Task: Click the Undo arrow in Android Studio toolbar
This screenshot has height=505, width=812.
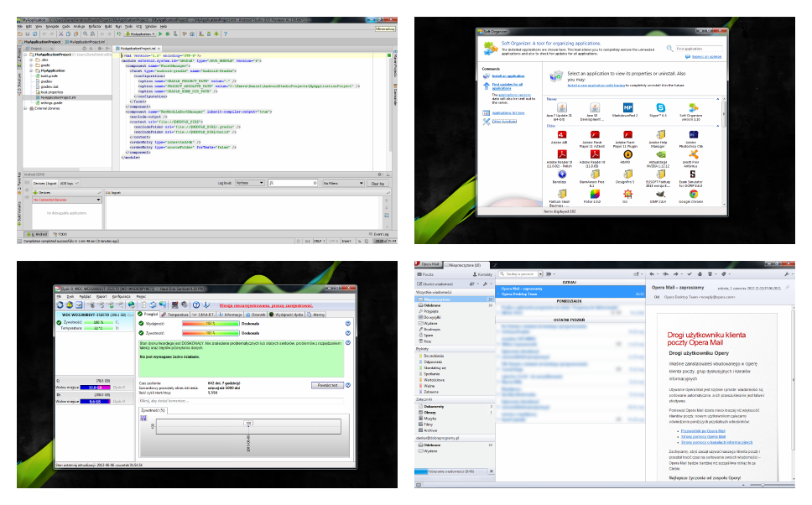Action: (44, 34)
